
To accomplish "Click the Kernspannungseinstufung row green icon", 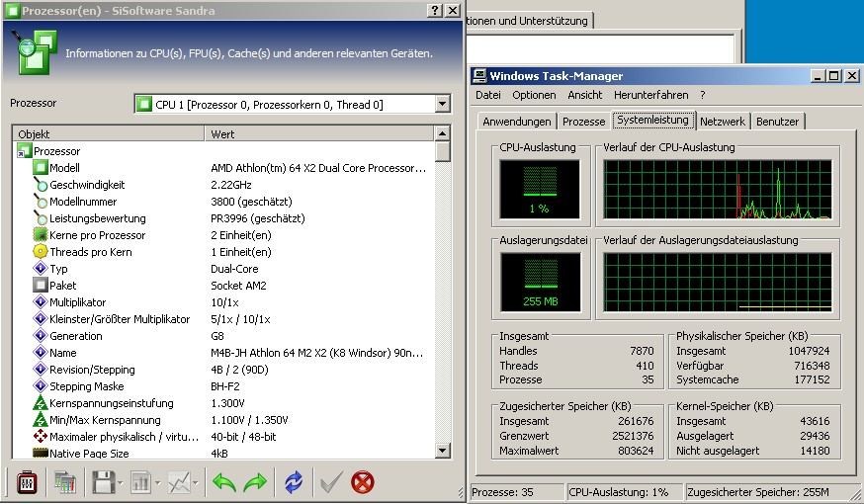I will [41, 402].
